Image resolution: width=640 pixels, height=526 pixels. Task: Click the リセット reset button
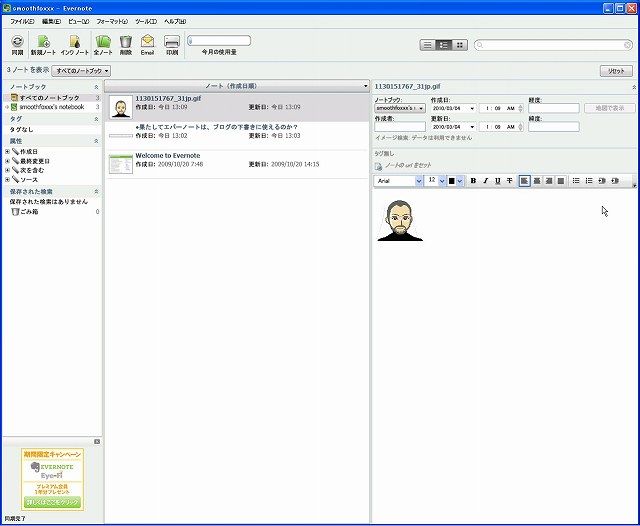pyautogui.click(x=616, y=71)
